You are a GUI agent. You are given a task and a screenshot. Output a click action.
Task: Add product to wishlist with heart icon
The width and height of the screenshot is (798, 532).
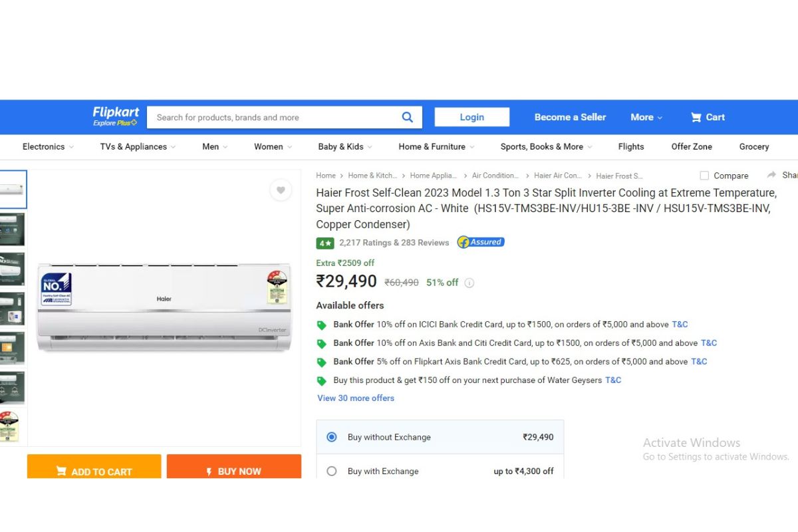(x=281, y=190)
